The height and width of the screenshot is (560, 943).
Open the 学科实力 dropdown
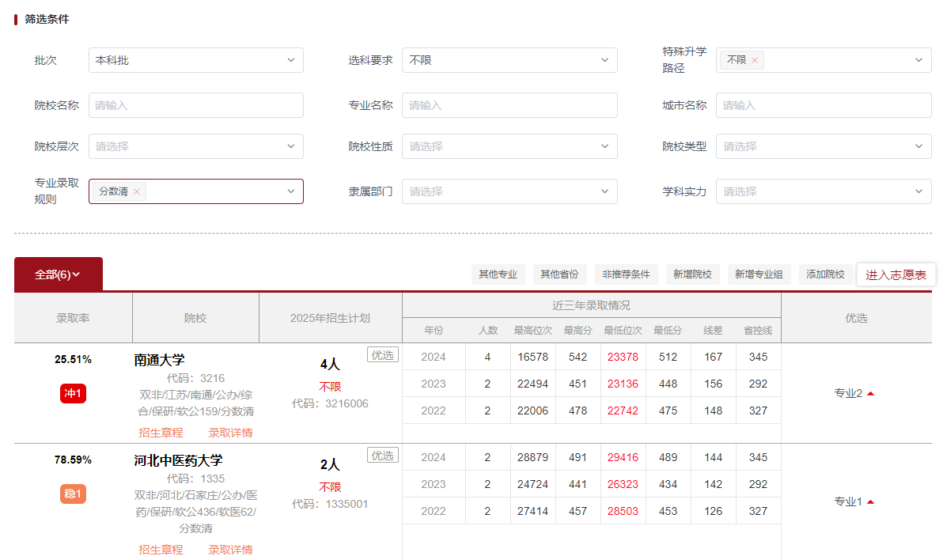tap(823, 191)
